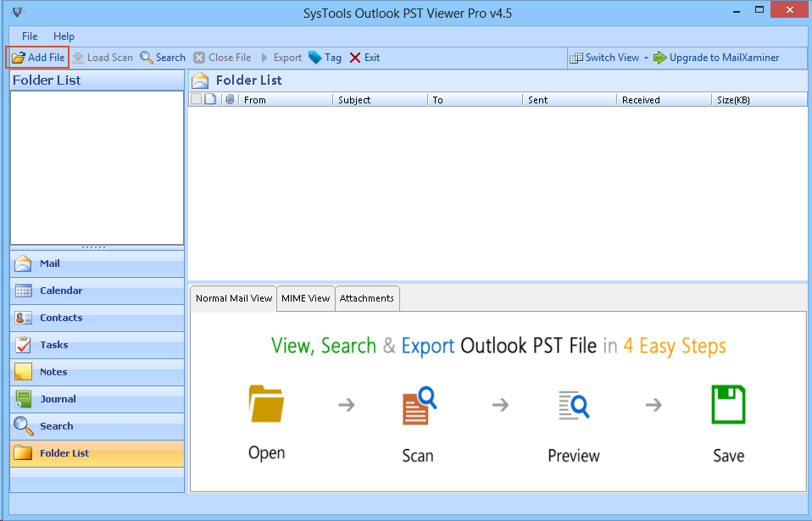Click the message type page icon column header
The image size is (812, 521).
(x=210, y=99)
